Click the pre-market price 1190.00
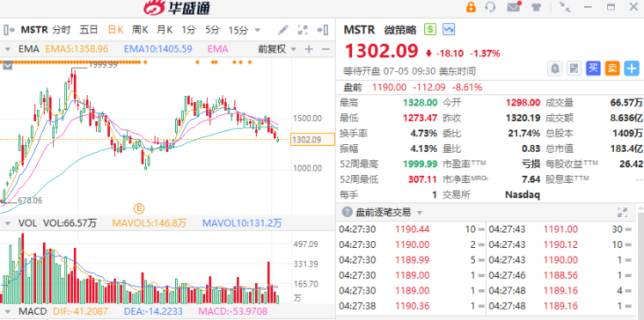Screen dimensions: 644x320 point(389,88)
